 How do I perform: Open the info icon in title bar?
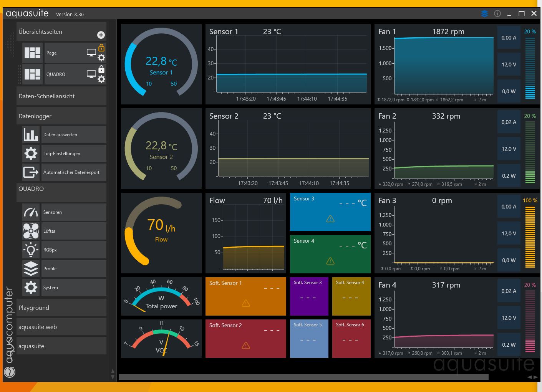(497, 13)
